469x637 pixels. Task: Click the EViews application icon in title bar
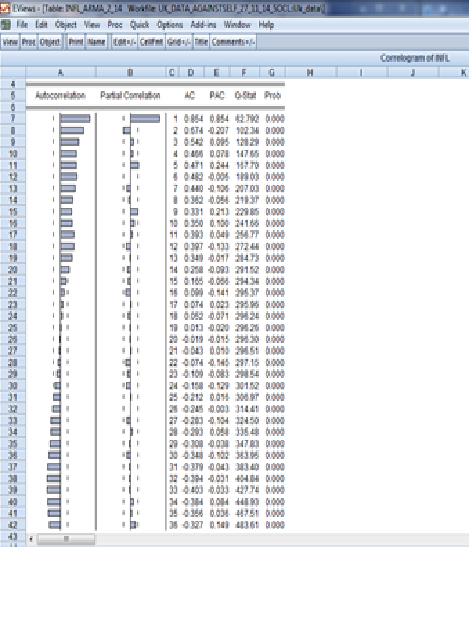pos(5,7)
